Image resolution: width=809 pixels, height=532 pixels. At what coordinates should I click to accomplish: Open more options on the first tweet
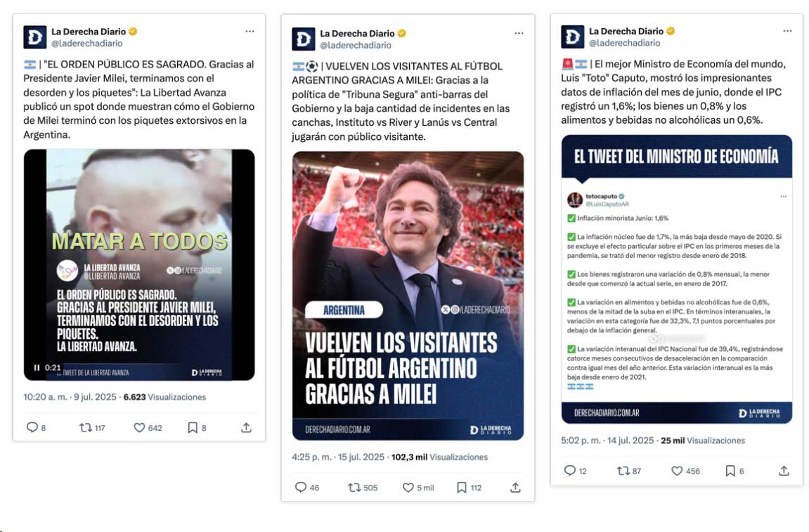250,32
